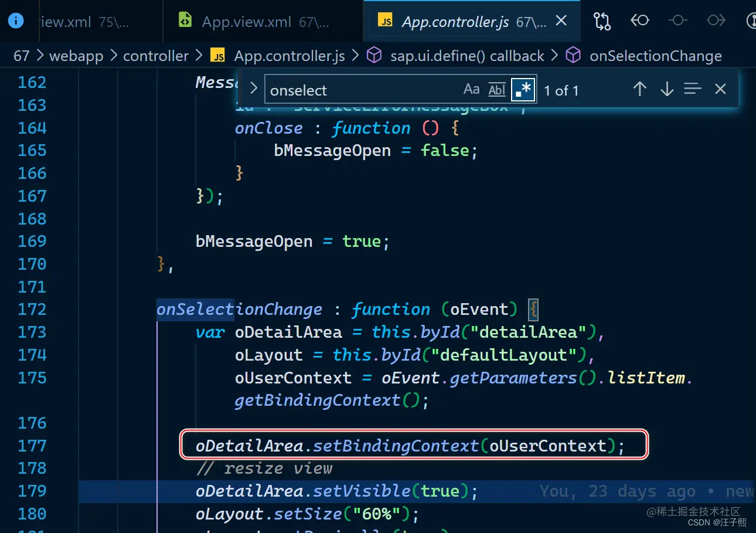Click the getParameters() call on line 175
The width and height of the screenshot is (756, 533).
click(523, 378)
